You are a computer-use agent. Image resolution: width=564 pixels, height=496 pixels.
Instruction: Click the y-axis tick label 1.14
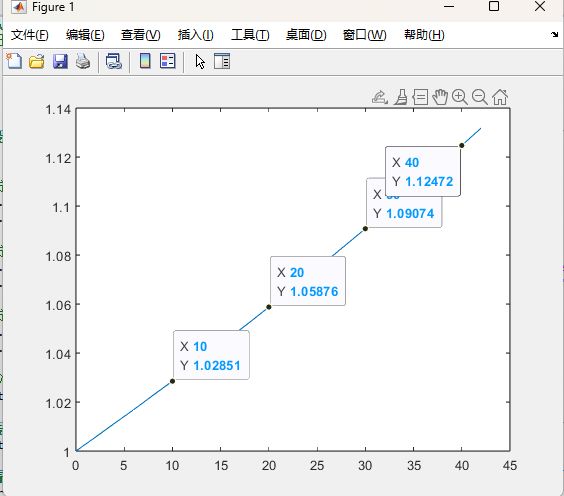[58, 109]
